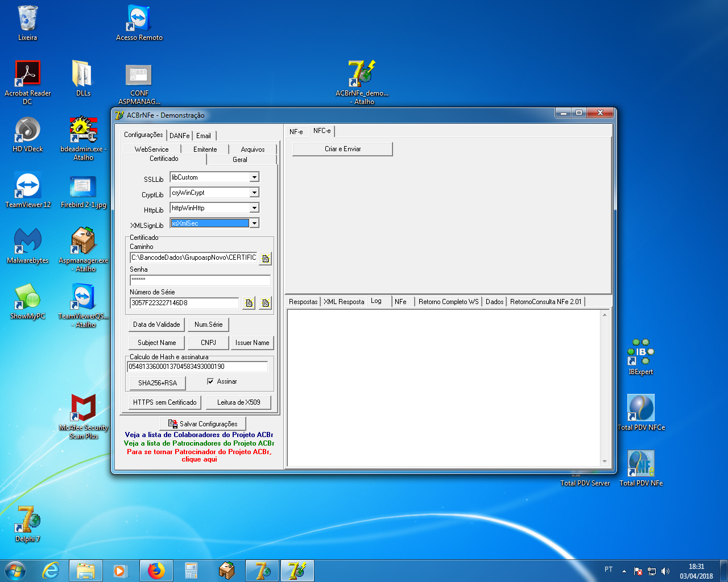This screenshot has height=582, width=728.
Task: Select the bdeadmin.exe shortcut icon
Action: [x=83, y=139]
